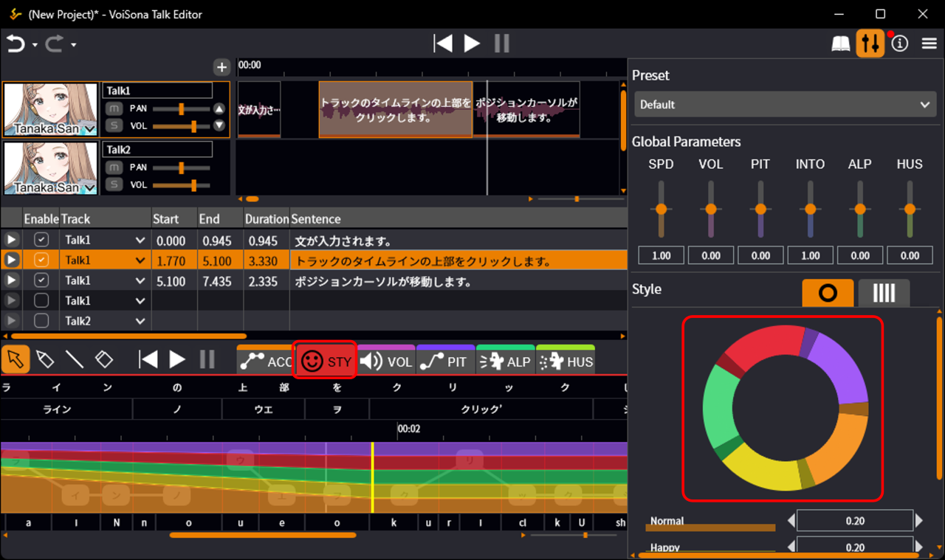The width and height of the screenshot is (945, 560).
Task: Switch to the STY style tab
Action: click(x=326, y=362)
